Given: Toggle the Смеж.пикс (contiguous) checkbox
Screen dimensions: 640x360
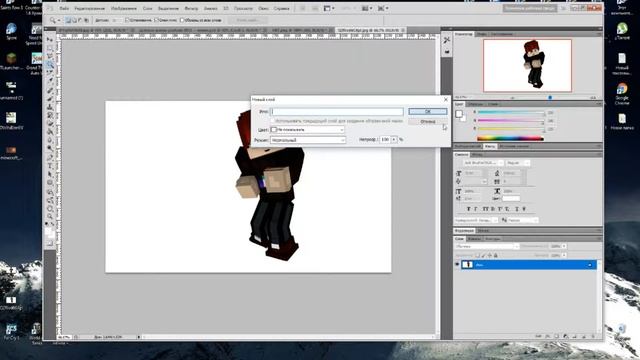Looking at the screenshot, I should pos(156,20).
